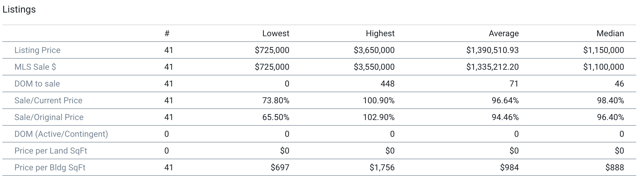
Task: Select the $1,100,000 median MLS sale value
Action: [x=603, y=67]
